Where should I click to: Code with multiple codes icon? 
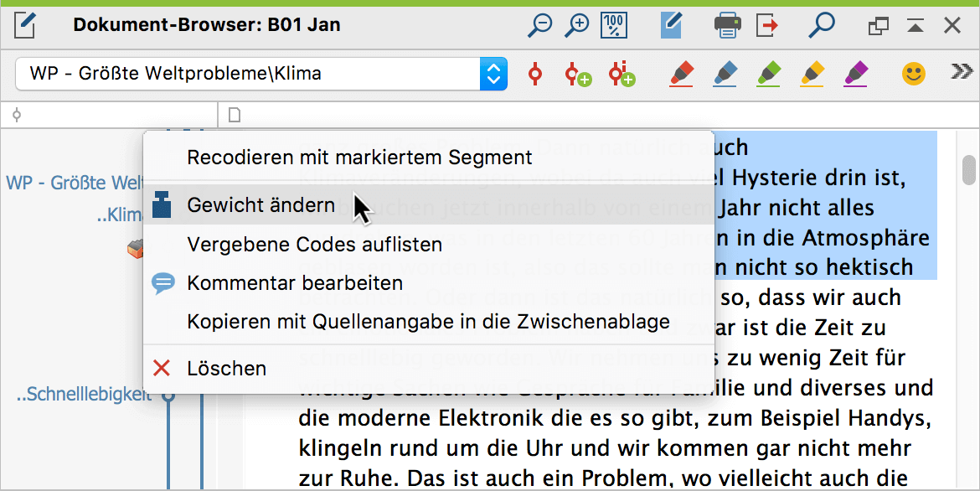pos(622,74)
